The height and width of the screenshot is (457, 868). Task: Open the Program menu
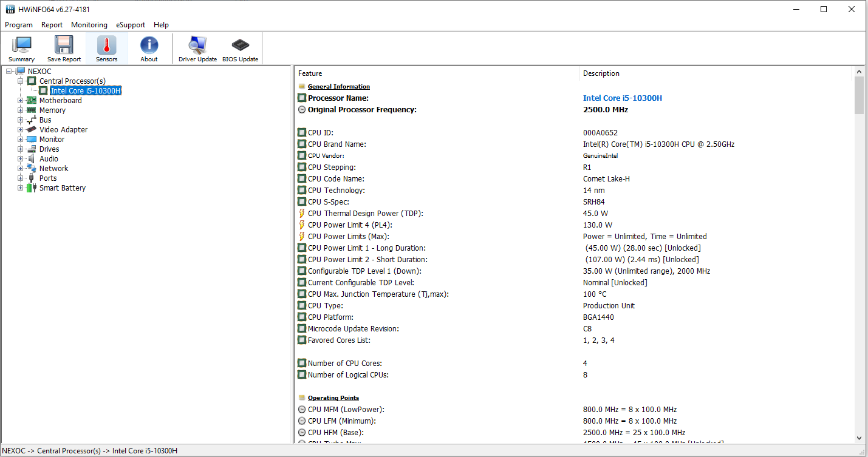pos(19,25)
